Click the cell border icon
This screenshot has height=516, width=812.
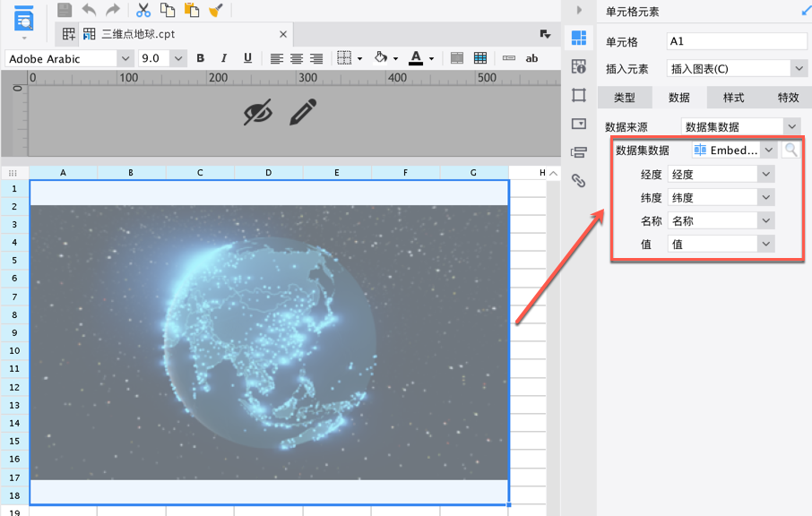coord(344,58)
